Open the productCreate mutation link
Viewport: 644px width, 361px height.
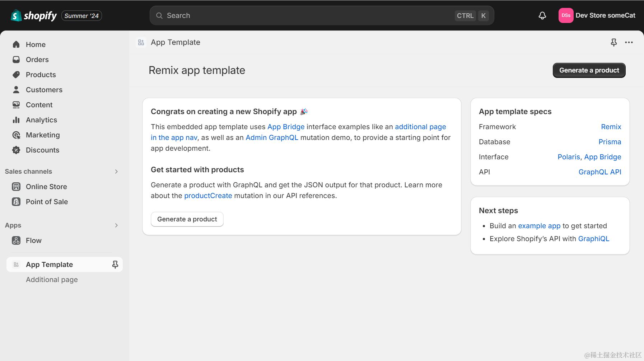pyautogui.click(x=208, y=196)
